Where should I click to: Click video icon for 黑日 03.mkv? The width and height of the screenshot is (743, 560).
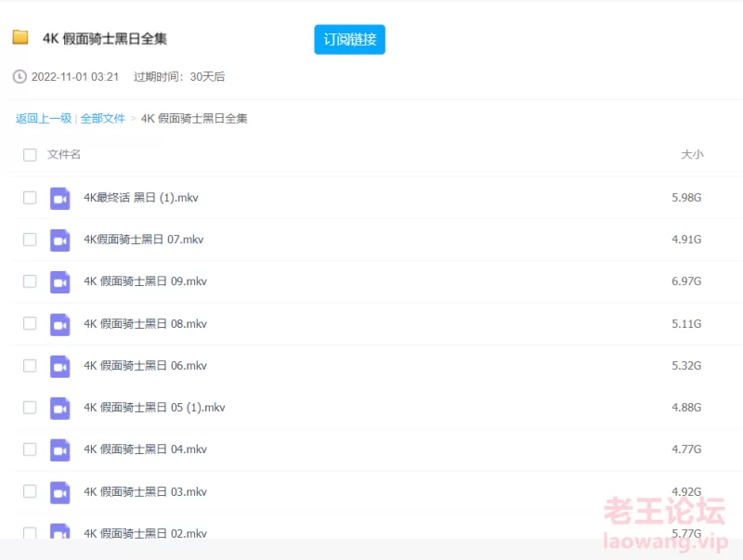(x=60, y=492)
